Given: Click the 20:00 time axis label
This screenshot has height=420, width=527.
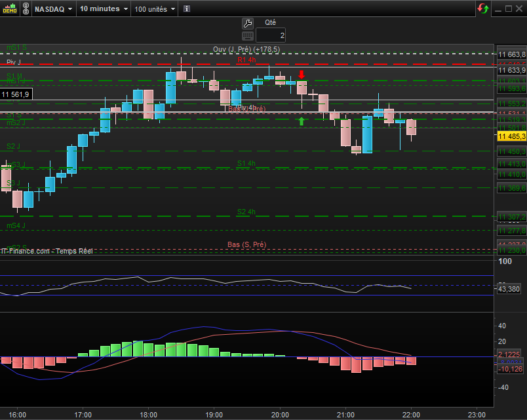Looking at the screenshot, I should click(280, 415).
